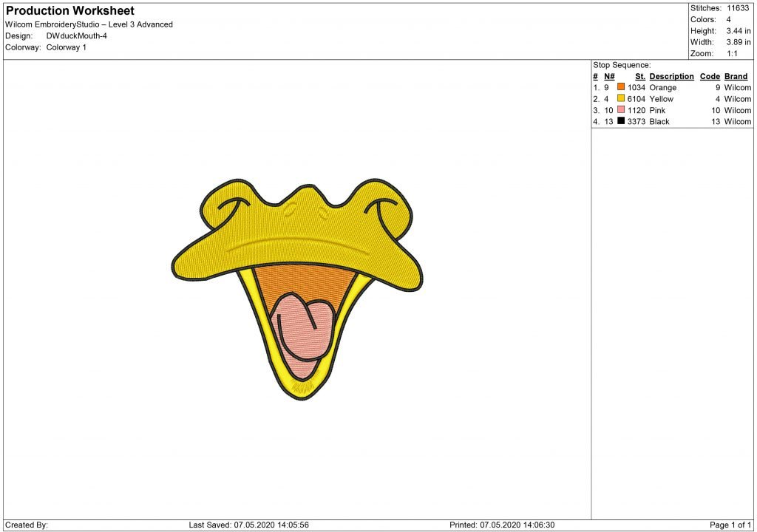Click the 'Stop Sequence:' heading
The height and width of the screenshot is (532, 757).
(x=622, y=65)
